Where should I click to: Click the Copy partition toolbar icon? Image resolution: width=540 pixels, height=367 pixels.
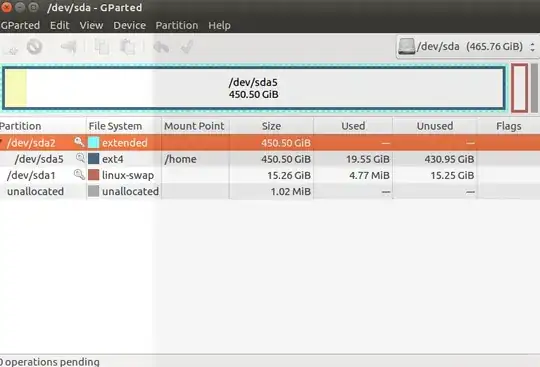click(102, 47)
